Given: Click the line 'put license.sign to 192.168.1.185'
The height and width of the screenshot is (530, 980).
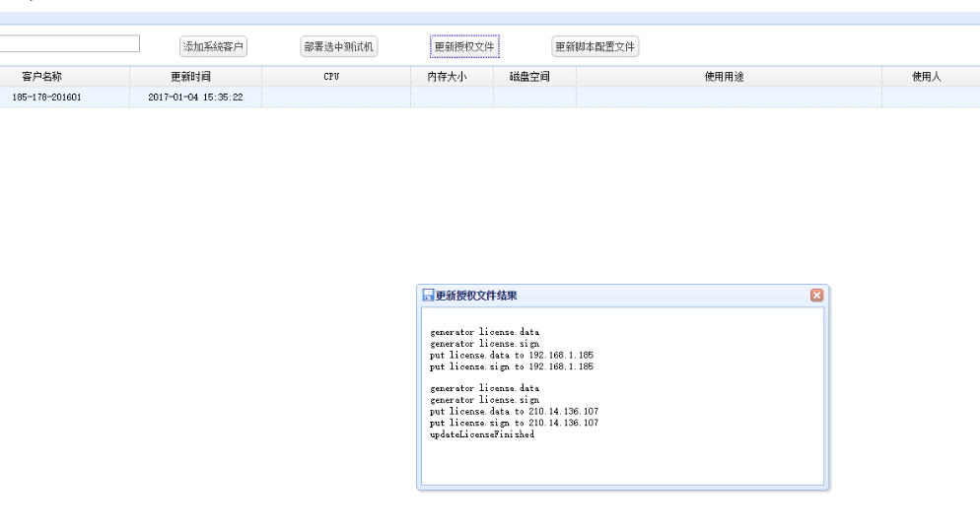Looking at the screenshot, I should (x=512, y=367).
